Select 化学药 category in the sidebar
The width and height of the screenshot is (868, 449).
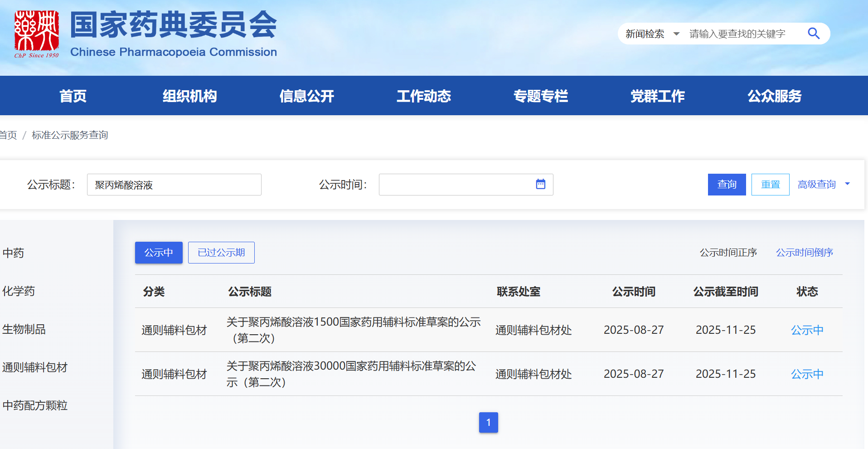[19, 291]
